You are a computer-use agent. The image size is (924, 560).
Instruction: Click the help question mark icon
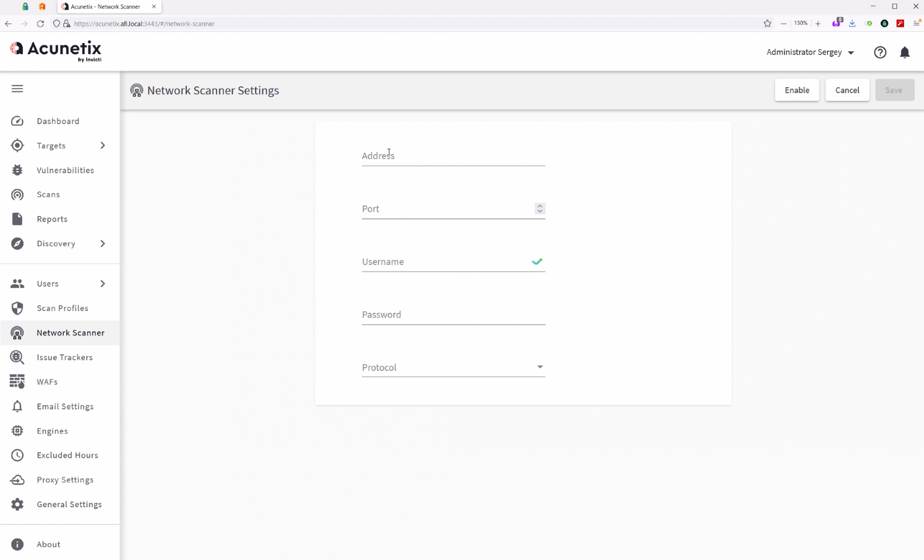pos(880,53)
